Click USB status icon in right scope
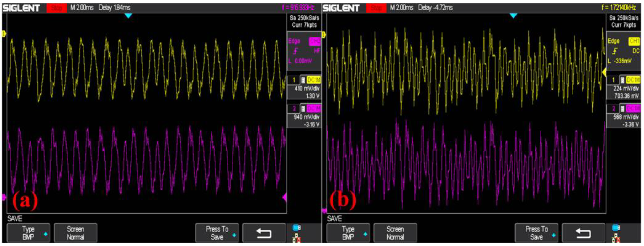 (x=616, y=228)
